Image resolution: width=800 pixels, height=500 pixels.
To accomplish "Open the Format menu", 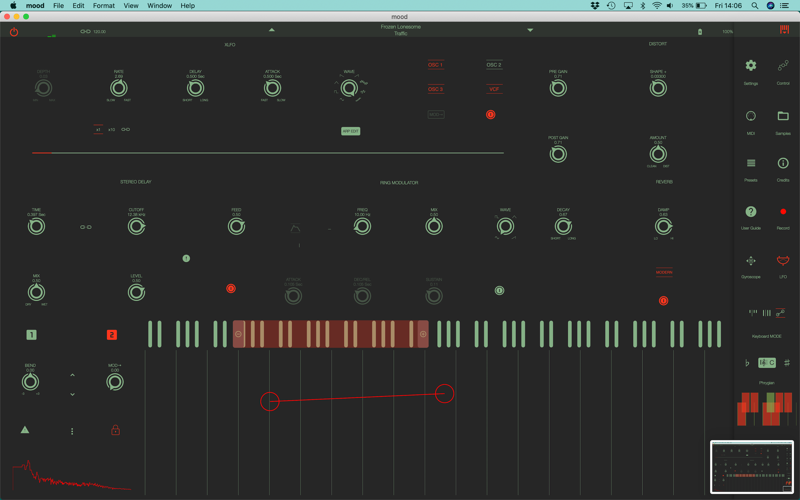I will [x=104, y=6].
